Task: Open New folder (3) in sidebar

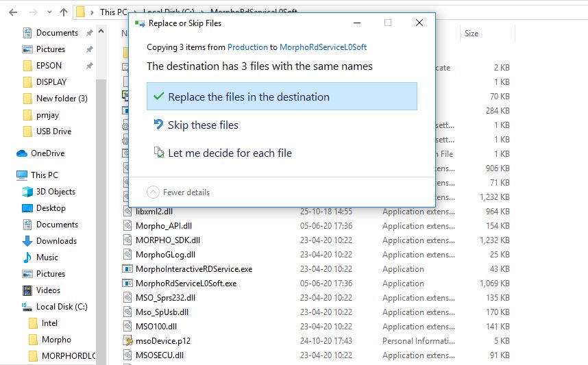Action: click(x=62, y=99)
